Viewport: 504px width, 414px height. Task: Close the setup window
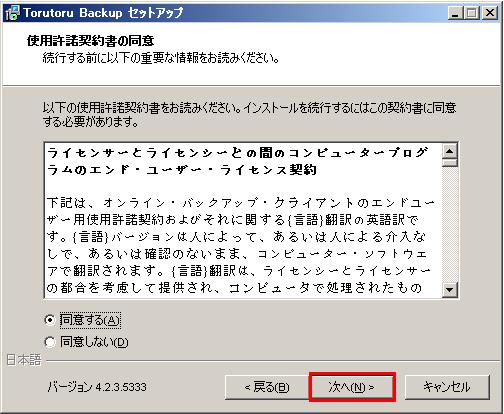[490, 13]
